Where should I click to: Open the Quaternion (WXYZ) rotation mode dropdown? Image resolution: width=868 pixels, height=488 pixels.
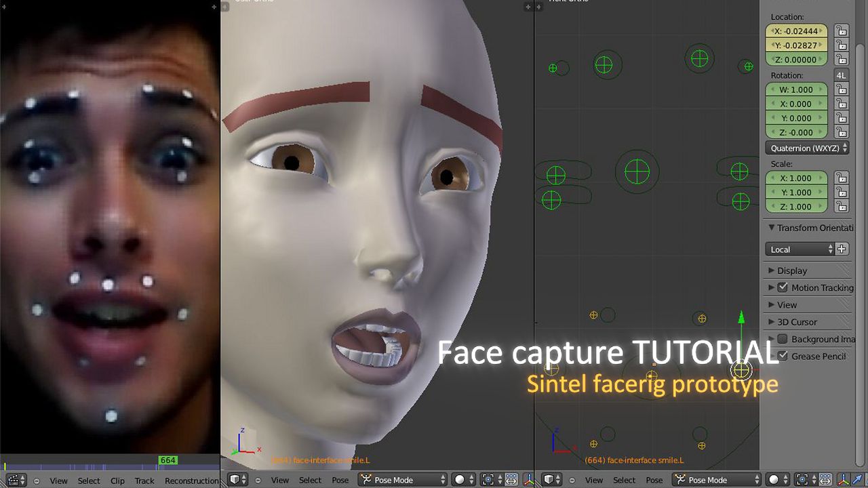(807, 148)
